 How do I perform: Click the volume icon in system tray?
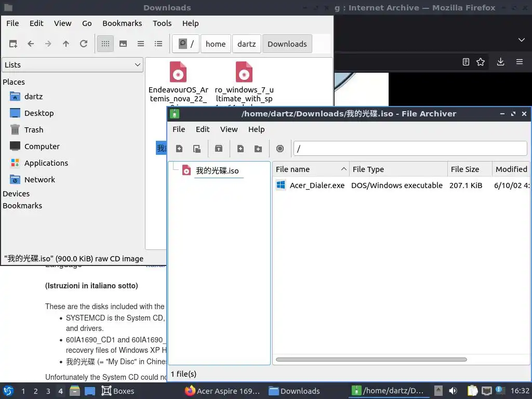click(453, 391)
